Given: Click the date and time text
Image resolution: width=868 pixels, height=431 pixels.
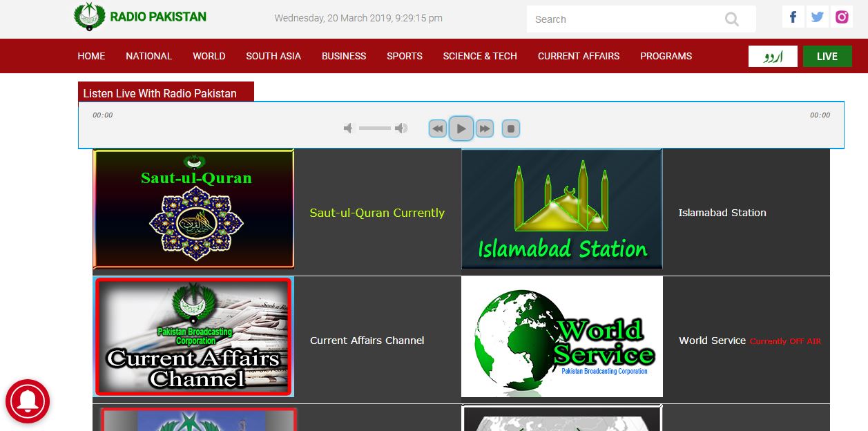Looking at the screenshot, I should click(x=358, y=19).
